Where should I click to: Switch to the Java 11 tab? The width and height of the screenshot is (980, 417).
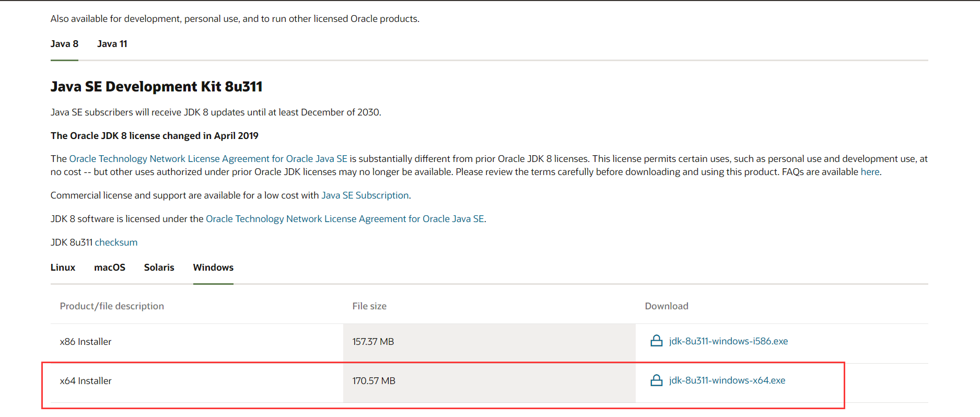[112, 44]
